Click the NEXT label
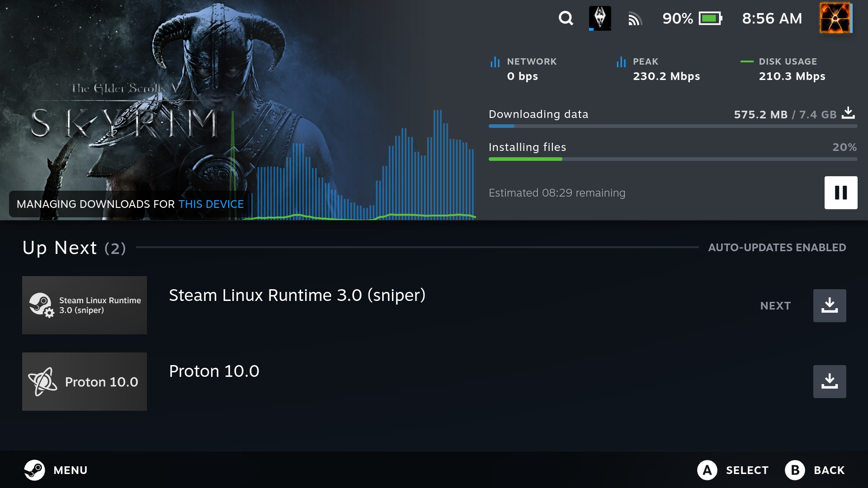The height and width of the screenshot is (488, 868). [x=775, y=306]
